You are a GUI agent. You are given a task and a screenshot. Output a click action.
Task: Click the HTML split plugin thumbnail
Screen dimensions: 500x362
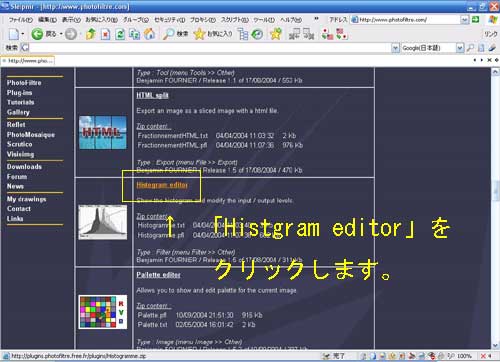click(103, 132)
